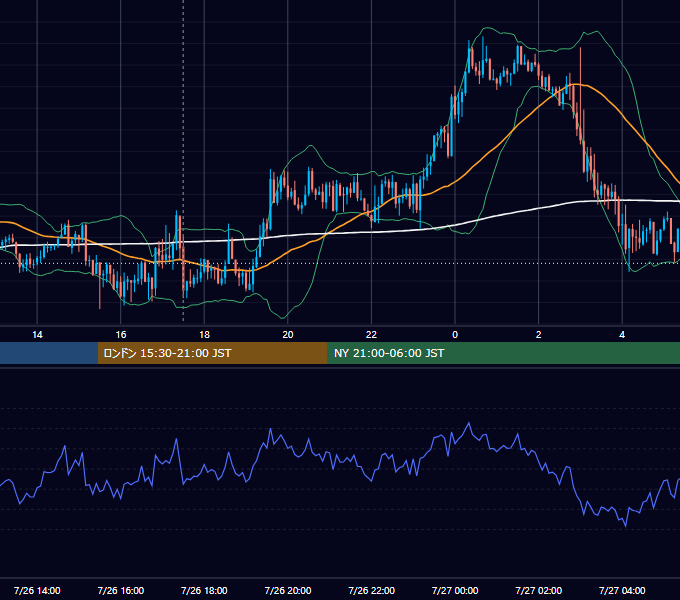Click the 2 hour label on price chart axis

539,335
